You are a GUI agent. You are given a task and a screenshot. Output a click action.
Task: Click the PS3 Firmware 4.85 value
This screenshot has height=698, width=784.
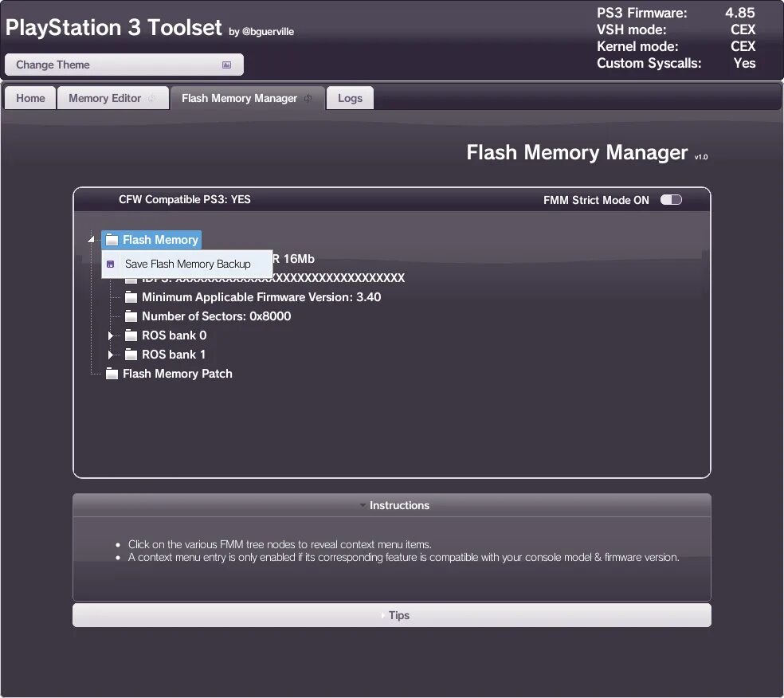tap(740, 13)
